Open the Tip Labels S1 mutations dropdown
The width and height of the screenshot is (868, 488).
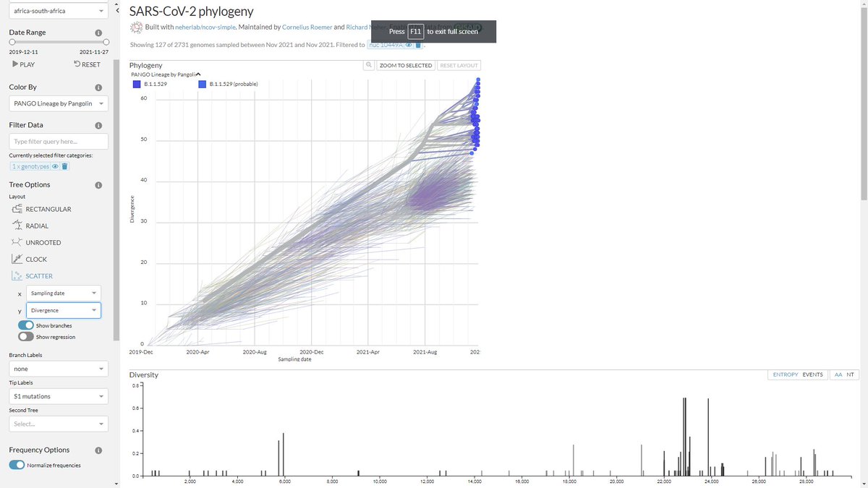click(59, 396)
